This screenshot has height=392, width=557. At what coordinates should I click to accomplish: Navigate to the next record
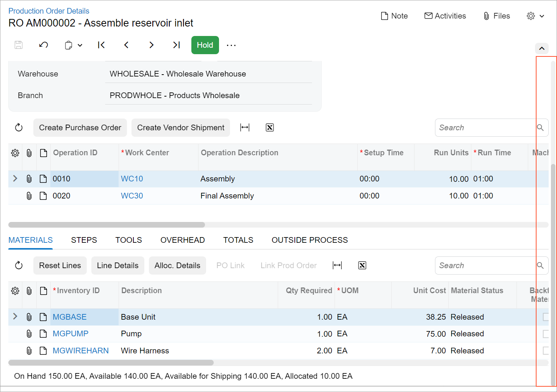151,45
